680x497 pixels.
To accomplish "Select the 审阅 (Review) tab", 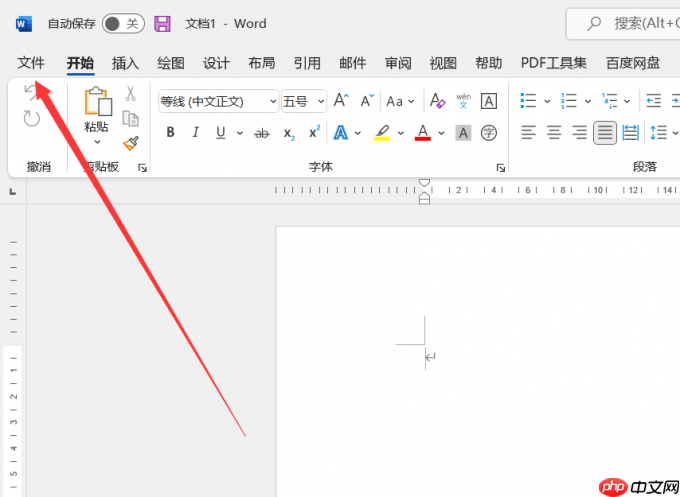I will pyautogui.click(x=398, y=63).
